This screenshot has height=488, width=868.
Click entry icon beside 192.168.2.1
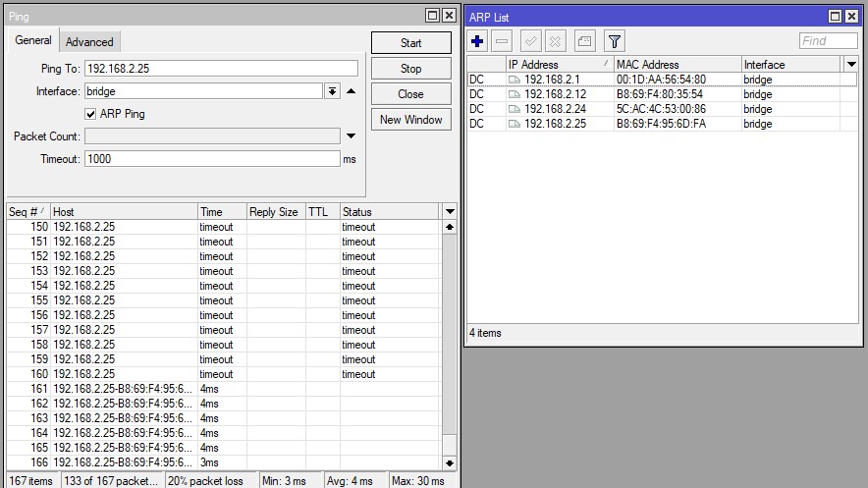[x=515, y=80]
